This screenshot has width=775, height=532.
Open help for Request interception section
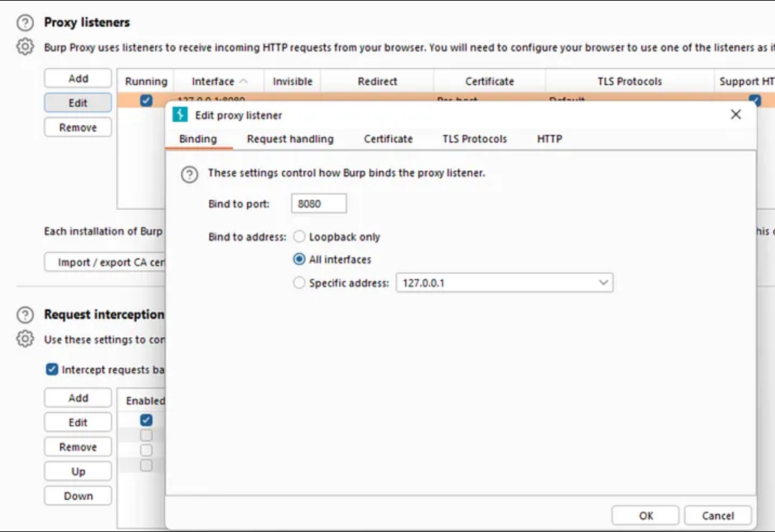(x=25, y=315)
